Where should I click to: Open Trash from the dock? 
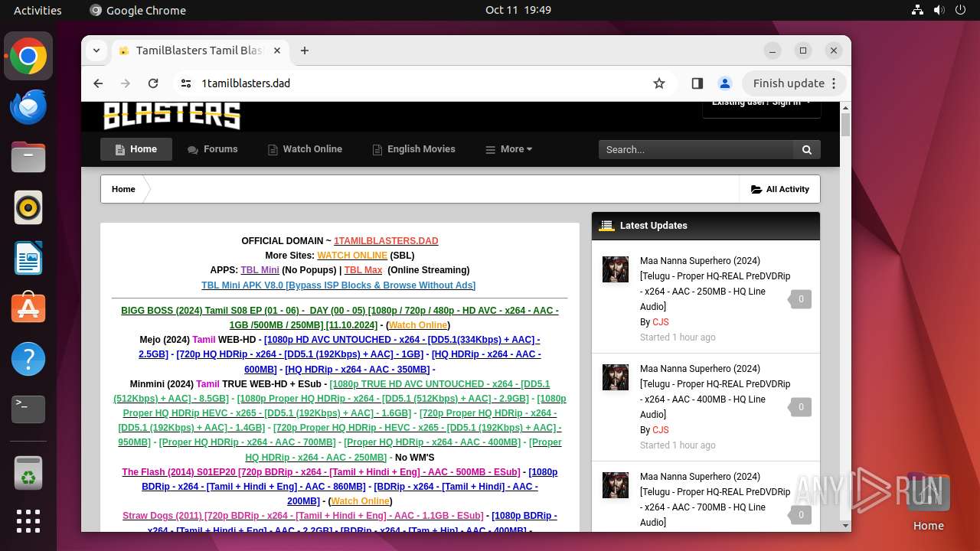(28, 474)
